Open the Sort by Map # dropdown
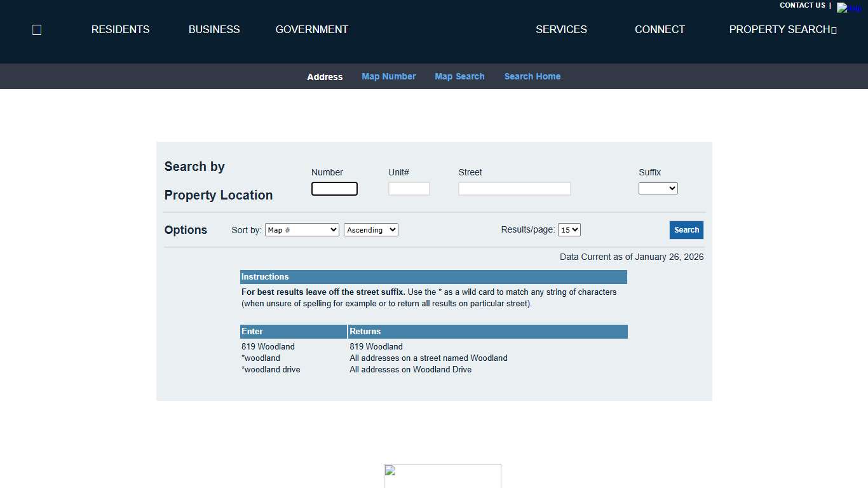 point(302,230)
